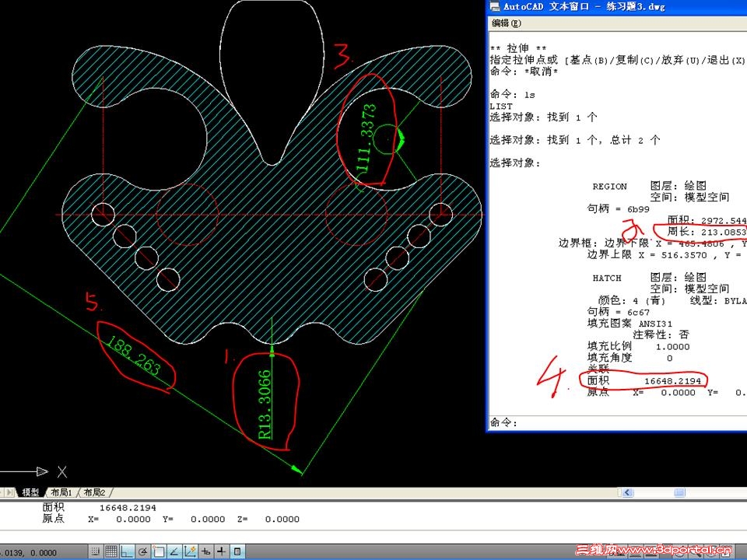Click the 填充图案 ANSI31 line
This screenshot has width=747, height=560.
[630, 324]
